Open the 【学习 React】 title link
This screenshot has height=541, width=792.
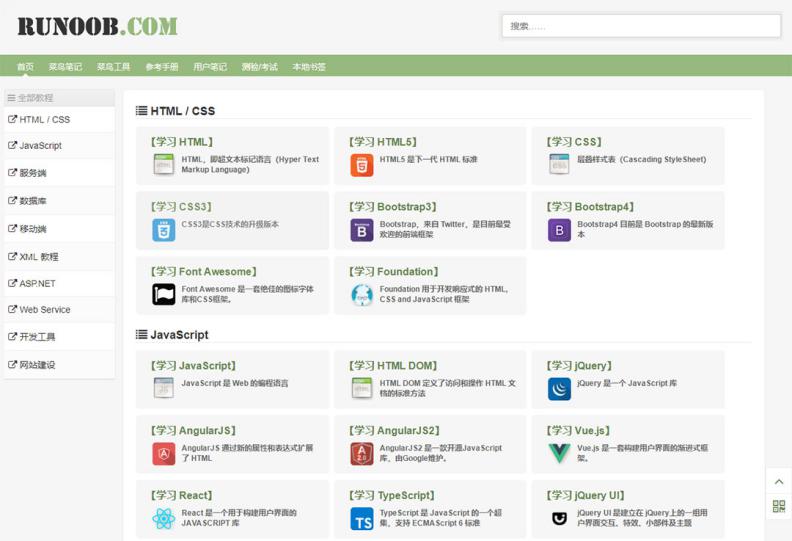181,495
